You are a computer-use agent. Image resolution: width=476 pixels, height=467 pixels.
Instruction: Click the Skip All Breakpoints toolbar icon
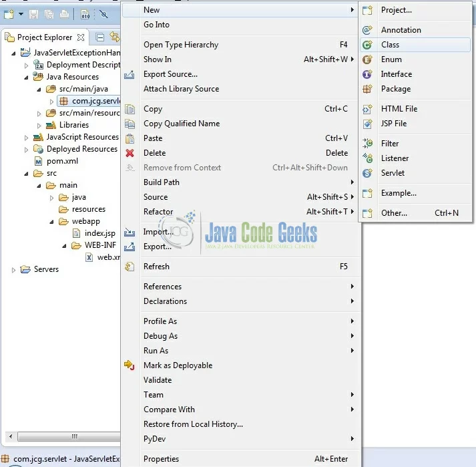point(103,14)
